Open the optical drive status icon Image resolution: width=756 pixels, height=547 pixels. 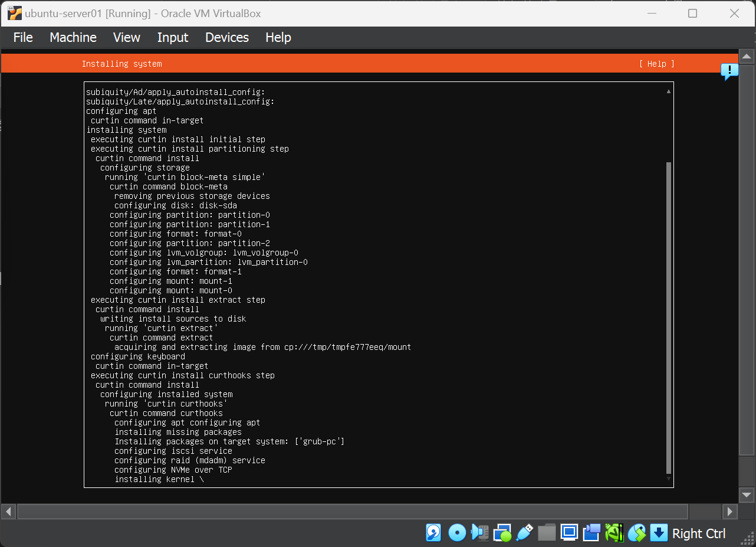tap(457, 533)
